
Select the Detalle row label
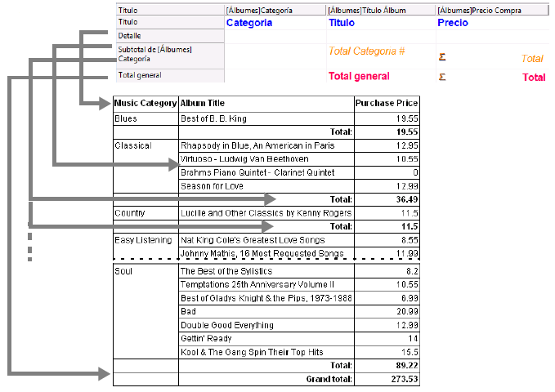(129, 37)
